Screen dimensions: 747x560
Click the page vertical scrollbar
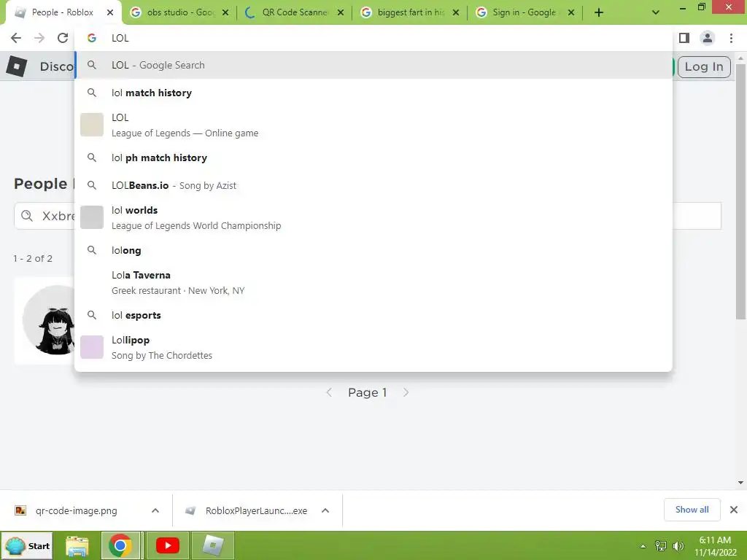click(740, 190)
